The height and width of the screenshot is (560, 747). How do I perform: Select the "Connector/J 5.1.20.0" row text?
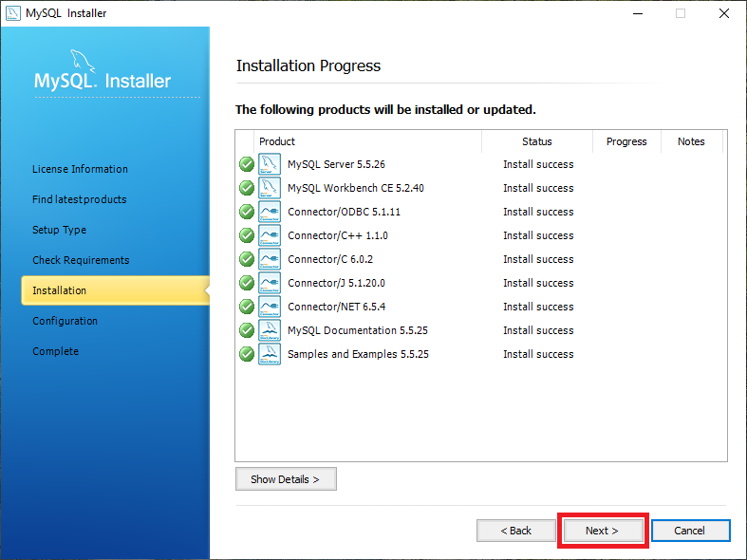[x=336, y=283]
